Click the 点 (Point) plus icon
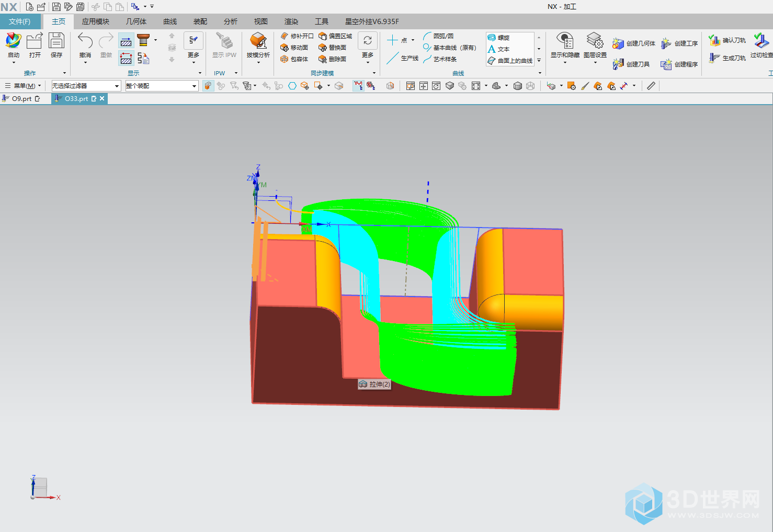Image resolution: width=773 pixels, height=532 pixels. tap(392, 40)
